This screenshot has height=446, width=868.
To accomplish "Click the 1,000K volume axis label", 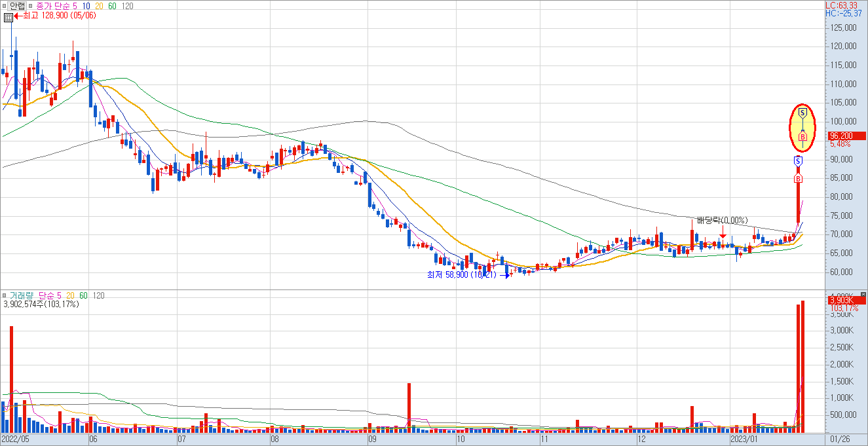I will (x=842, y=398).
